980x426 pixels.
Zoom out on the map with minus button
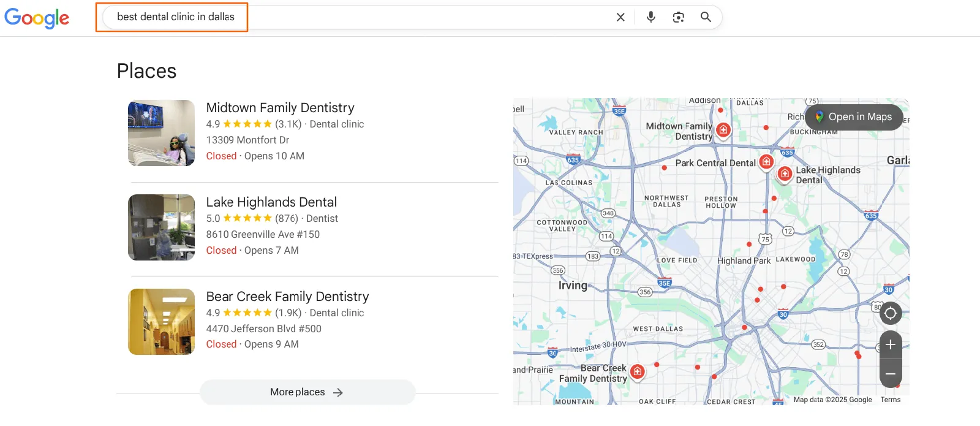(891, 374)
